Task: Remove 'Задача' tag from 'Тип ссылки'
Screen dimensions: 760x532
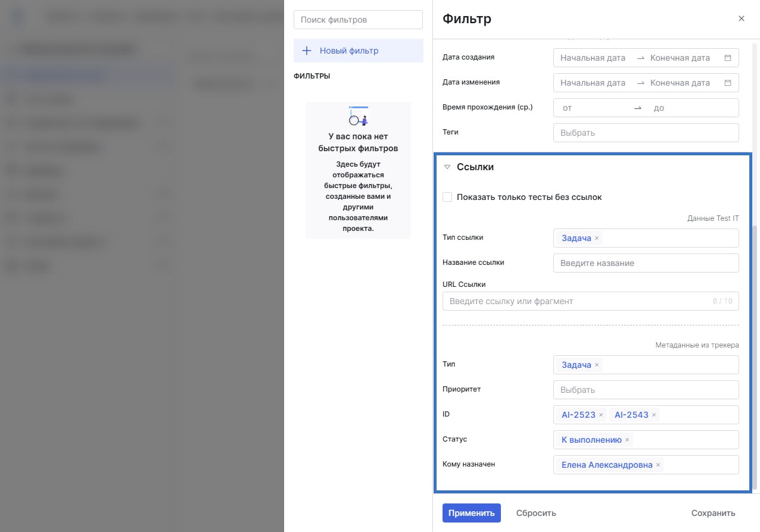Action: coord(597,239)
